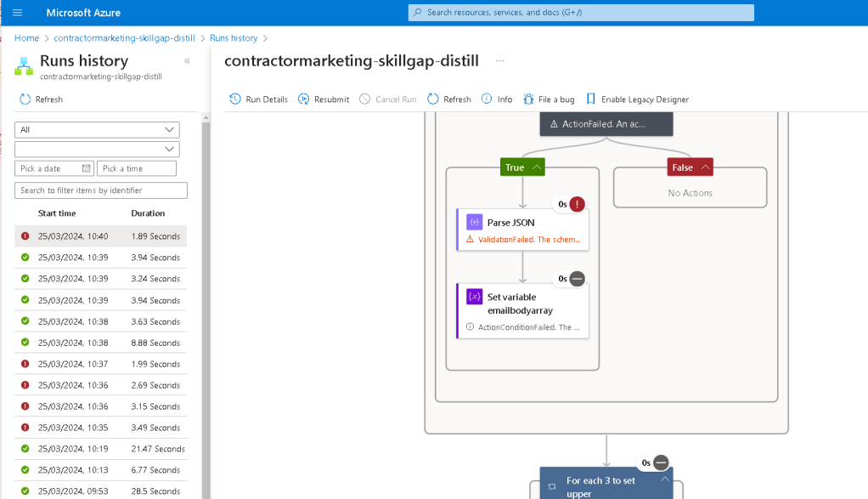Click the True branch label
Screen dimensions: 868x499
click(x=515, y=167)
